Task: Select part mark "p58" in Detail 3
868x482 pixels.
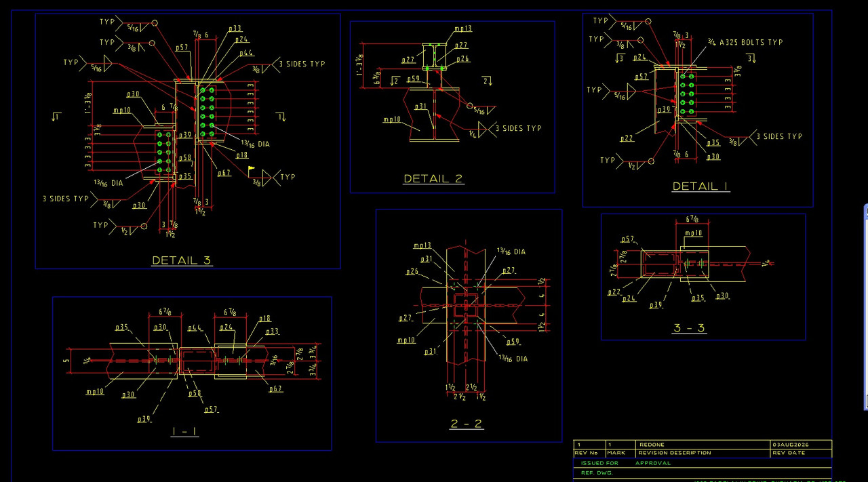Action: [184, 158]
